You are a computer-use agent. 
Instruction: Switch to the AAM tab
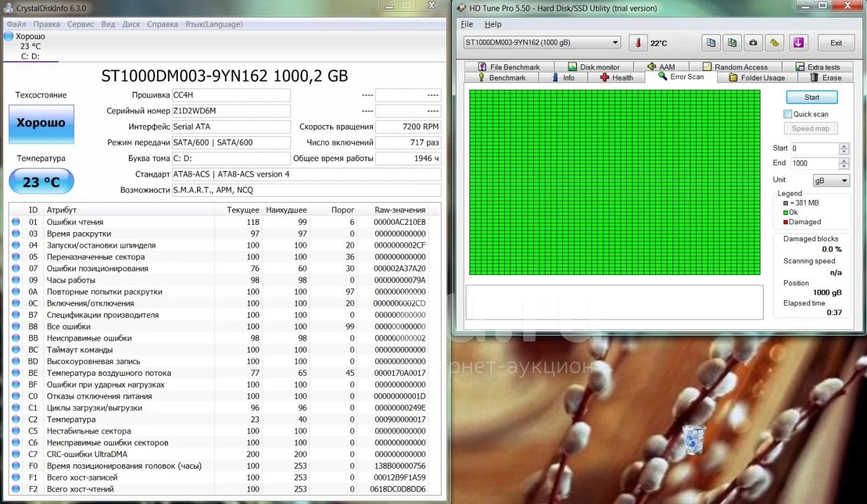661,67
